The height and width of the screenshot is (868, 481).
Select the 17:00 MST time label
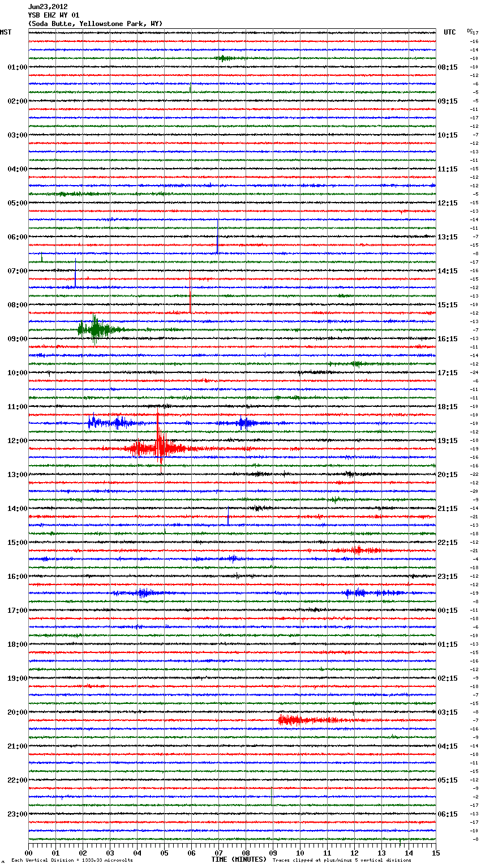coord(17,611)
